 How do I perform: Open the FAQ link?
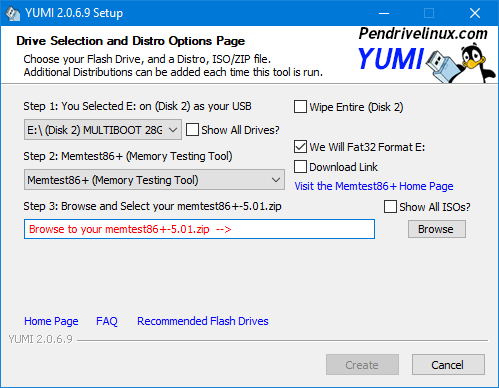coord(107,321)
